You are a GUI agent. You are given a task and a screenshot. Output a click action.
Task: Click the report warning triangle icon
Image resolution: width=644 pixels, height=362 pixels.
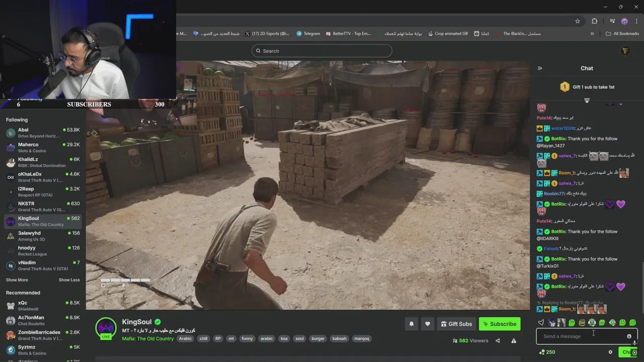tap(514, 340)
